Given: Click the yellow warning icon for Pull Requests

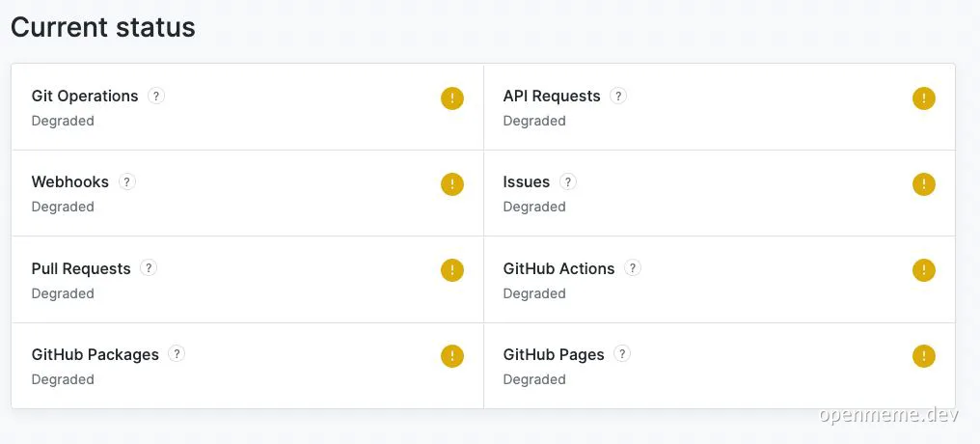Looking at the screenshot, I should click(451, 270).
